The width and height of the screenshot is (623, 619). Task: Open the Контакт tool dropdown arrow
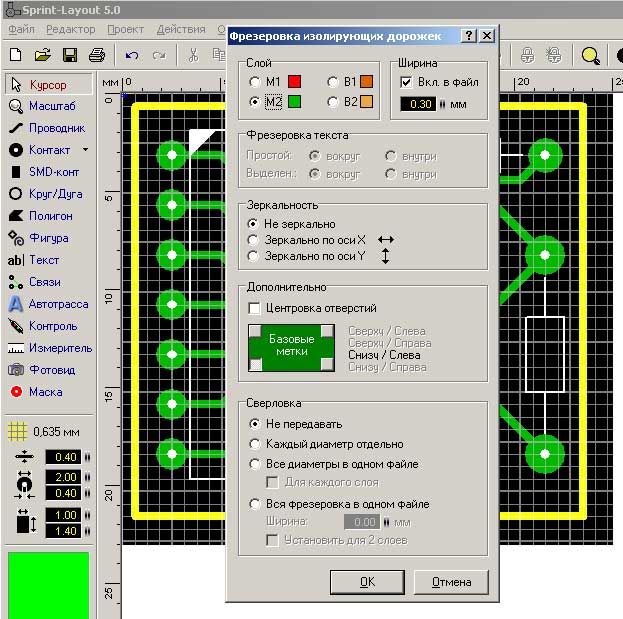[x=85, y=150]
